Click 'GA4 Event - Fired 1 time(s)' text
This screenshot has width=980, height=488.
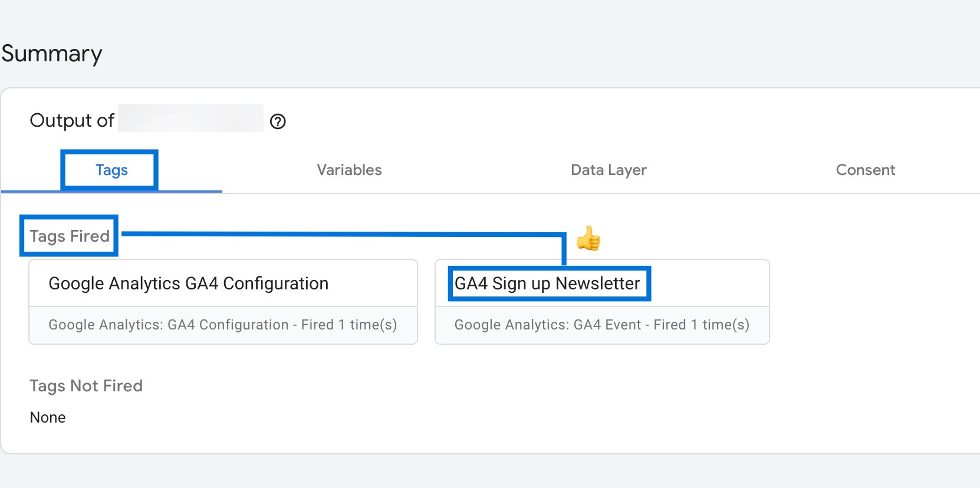[x=662, y=325]
